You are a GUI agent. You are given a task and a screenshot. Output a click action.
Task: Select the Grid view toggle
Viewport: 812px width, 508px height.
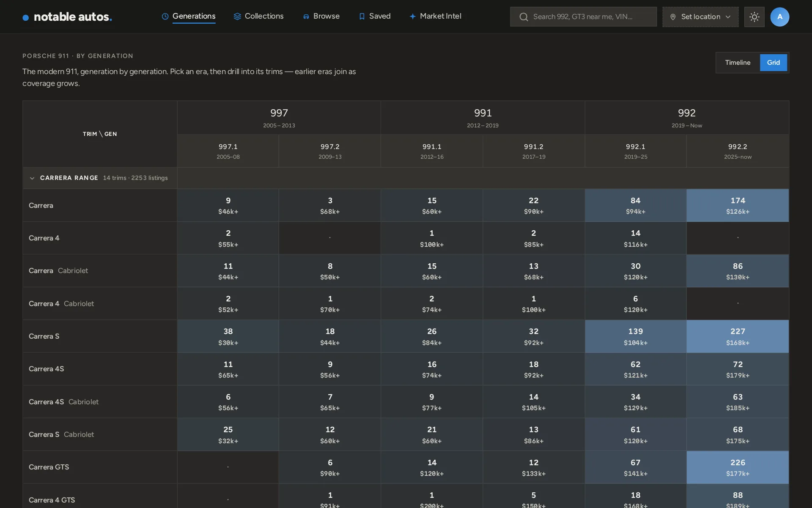coord(774,63)
